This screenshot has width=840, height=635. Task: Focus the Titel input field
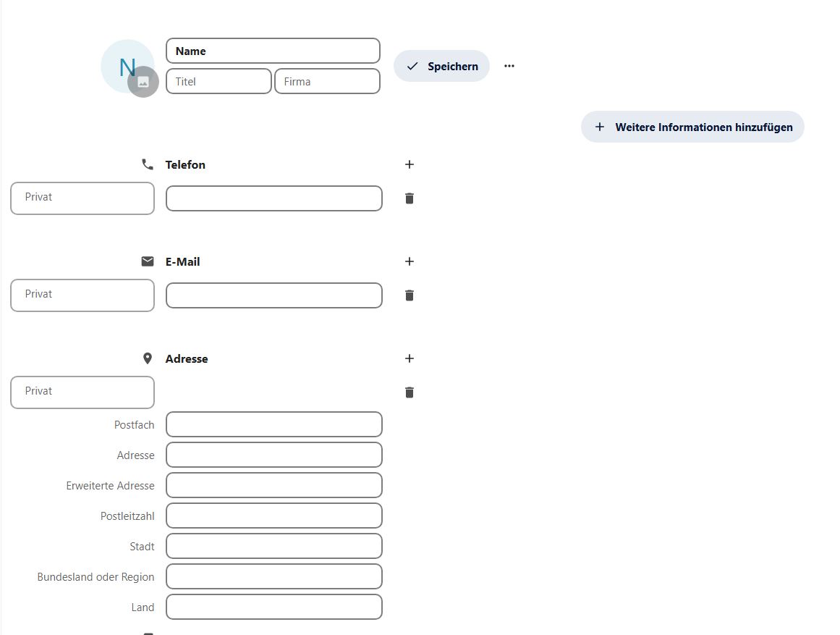219,82
